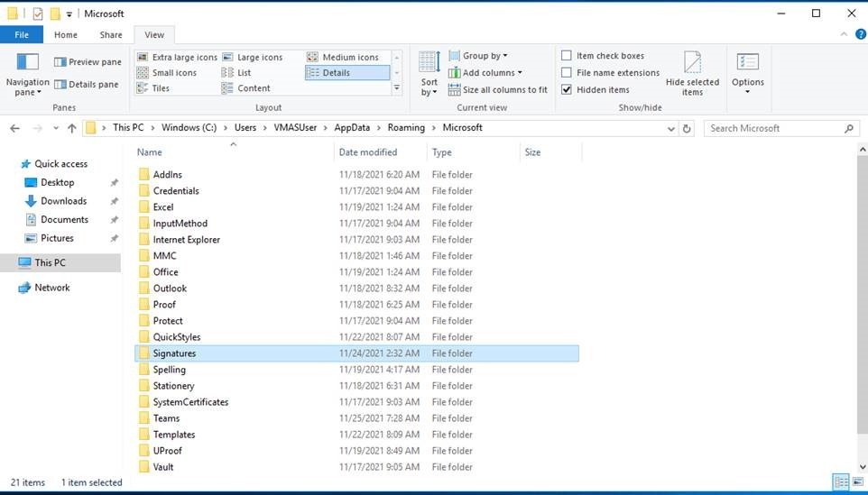Open the Navigation pane dropdown button

(27, 76)
